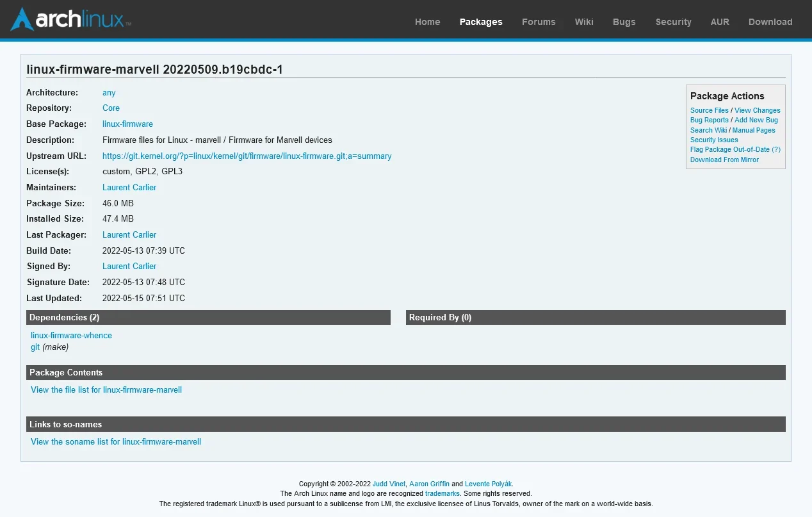This screenshot has width=812, height=517.
Task: Click the package title linux-firmware-marvell 20220509.b19cbdc-1
Action: (154, 70)
